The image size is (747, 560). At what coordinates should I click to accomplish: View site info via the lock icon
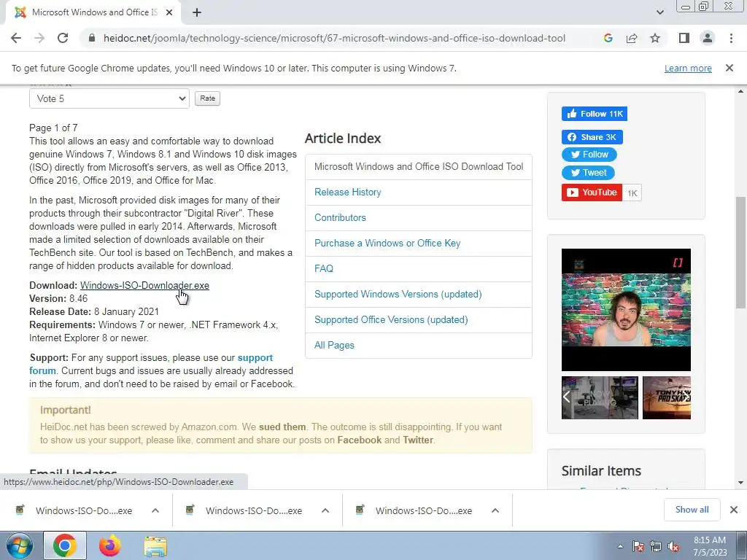(x=92, y=38)
